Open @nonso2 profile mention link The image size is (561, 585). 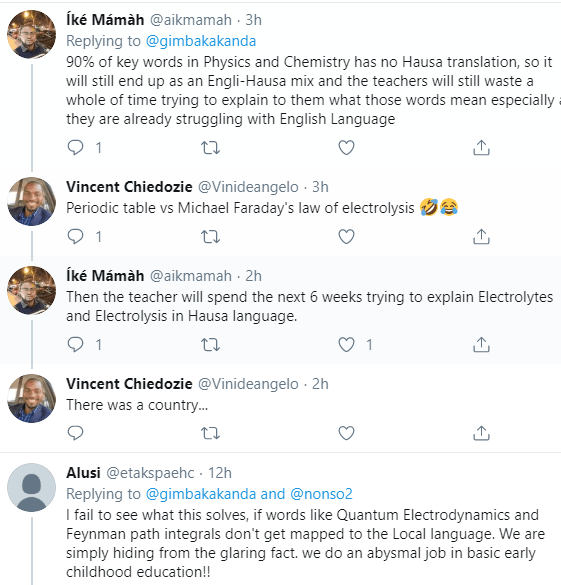click(x=321, y=494)
